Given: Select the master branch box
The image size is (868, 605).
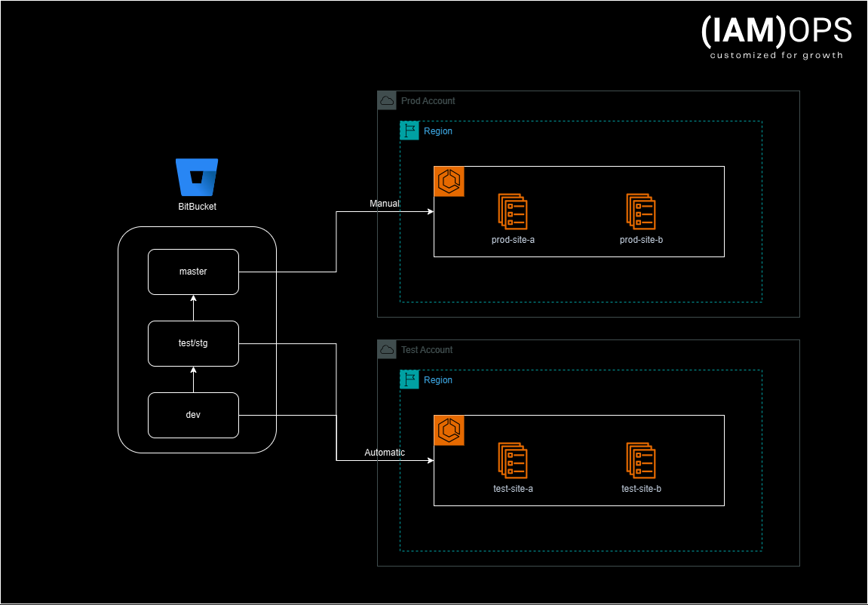Looking at the screenshot, I should pos(193,272).
